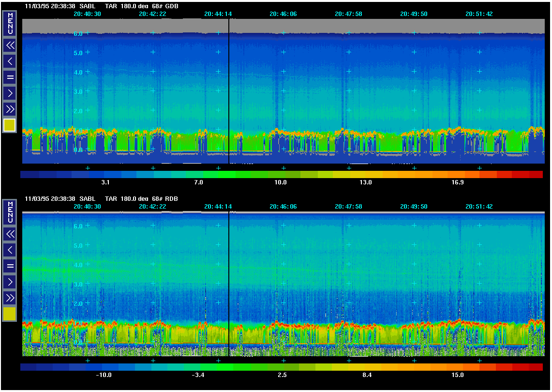The width and height of the screenshot is (552, 392).
Task: Open the MENU button in the top GDB panel
Action: coord(10,23)
